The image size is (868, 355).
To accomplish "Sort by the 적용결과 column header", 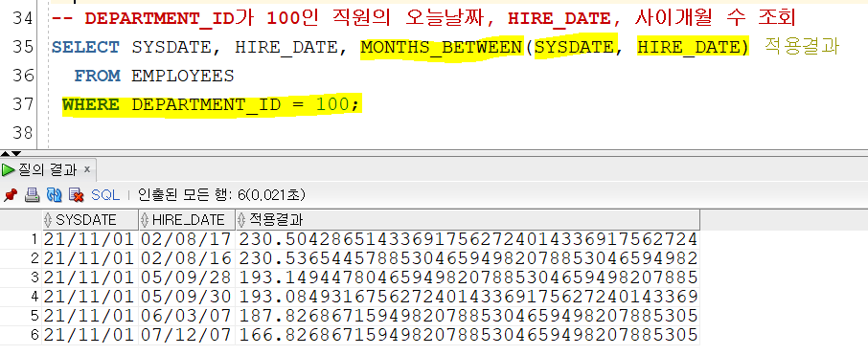I will [x=468, y=220].
